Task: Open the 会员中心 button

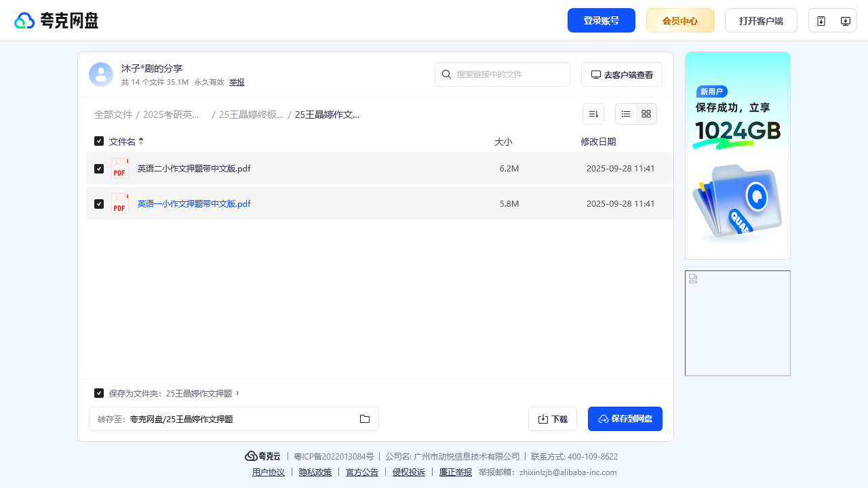Action: tap(680, 20)
